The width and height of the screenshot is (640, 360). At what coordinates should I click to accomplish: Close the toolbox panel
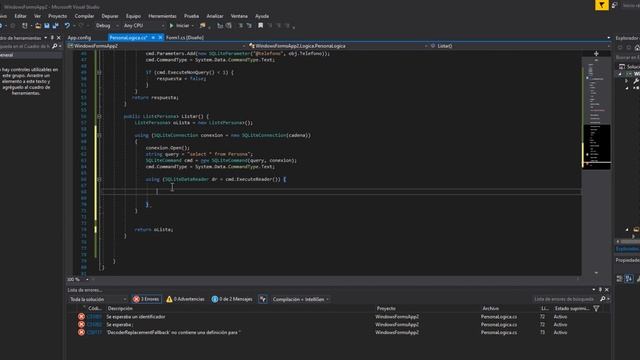pyautogui.click(x=58, y=38)
